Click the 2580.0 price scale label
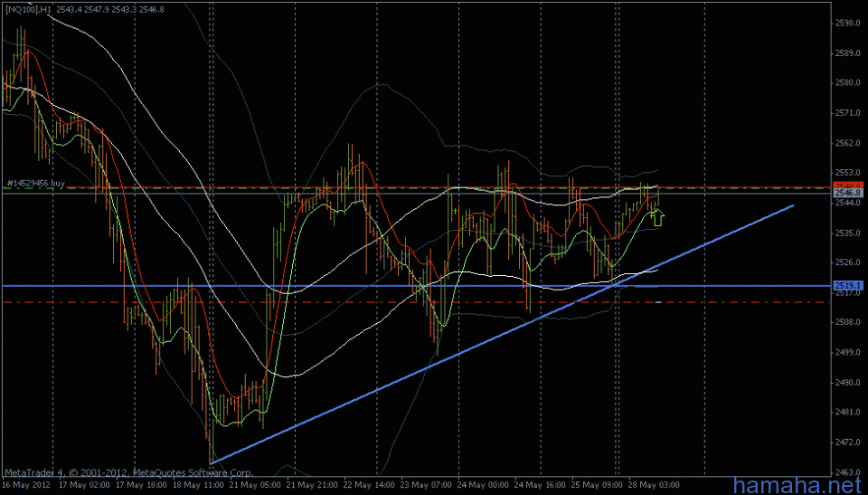This screenshot has height=495, width=868. (849, 83)
